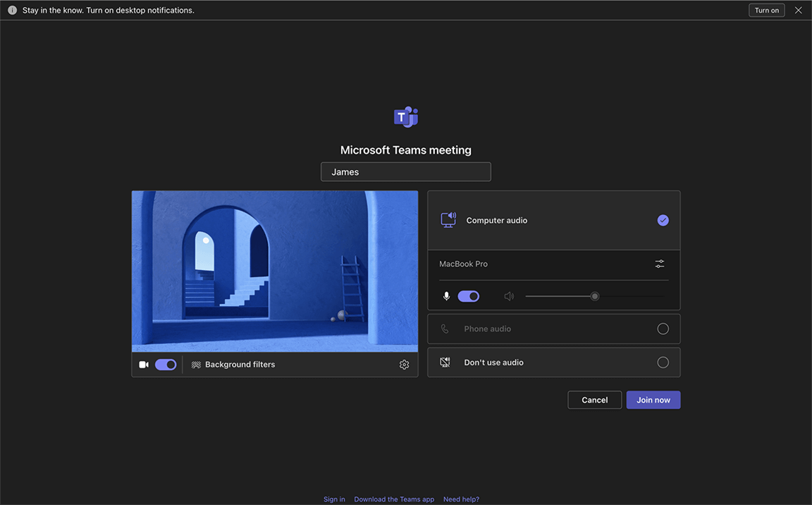
Task: Click the Computer audio label
Action: (497, 221)
